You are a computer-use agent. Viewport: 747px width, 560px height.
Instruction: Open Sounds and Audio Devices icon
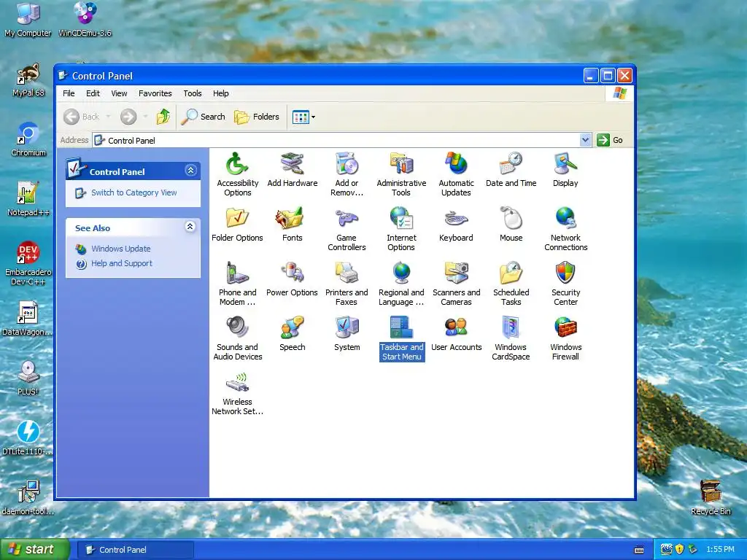pyautogui.click(x=237, y=338)
